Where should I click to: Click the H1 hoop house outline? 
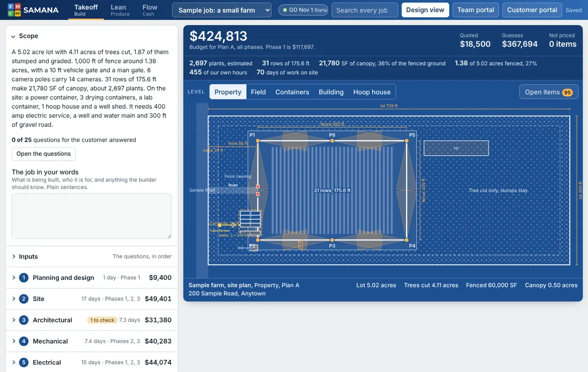point(456,148)
